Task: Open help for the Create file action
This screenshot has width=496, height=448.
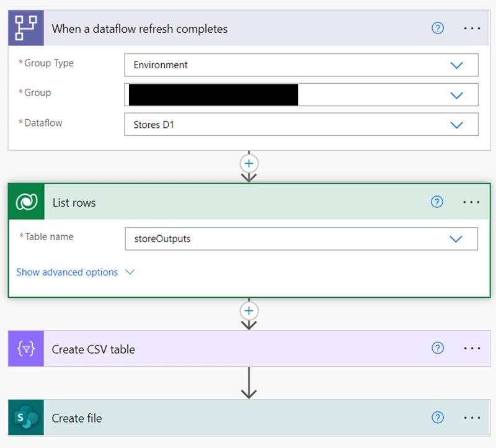Action: point(437,418)
